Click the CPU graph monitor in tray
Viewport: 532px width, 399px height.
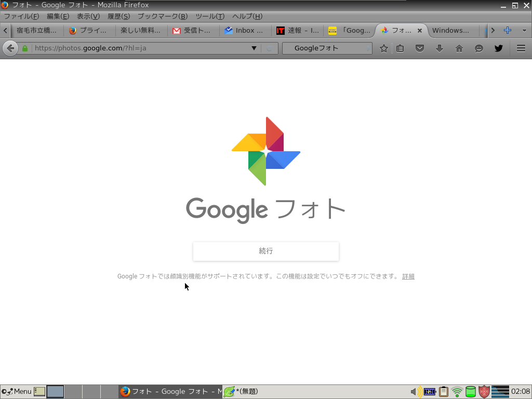coord(500,392)
